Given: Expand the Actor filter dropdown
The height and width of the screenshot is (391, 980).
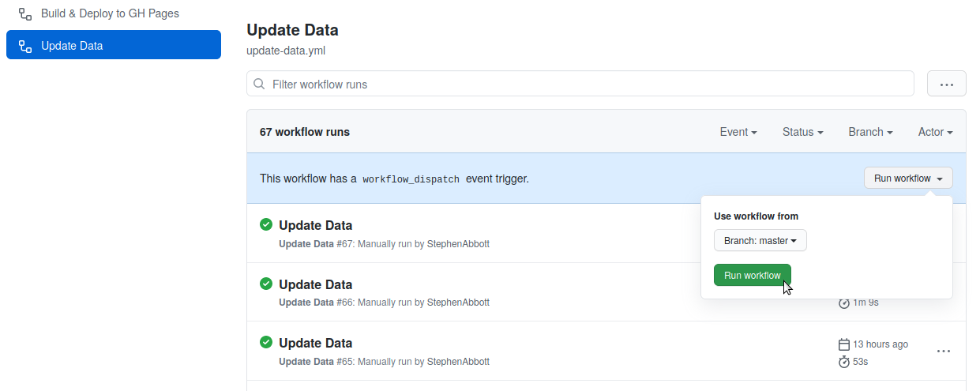Looking at the screenshot, I should 935,132.
